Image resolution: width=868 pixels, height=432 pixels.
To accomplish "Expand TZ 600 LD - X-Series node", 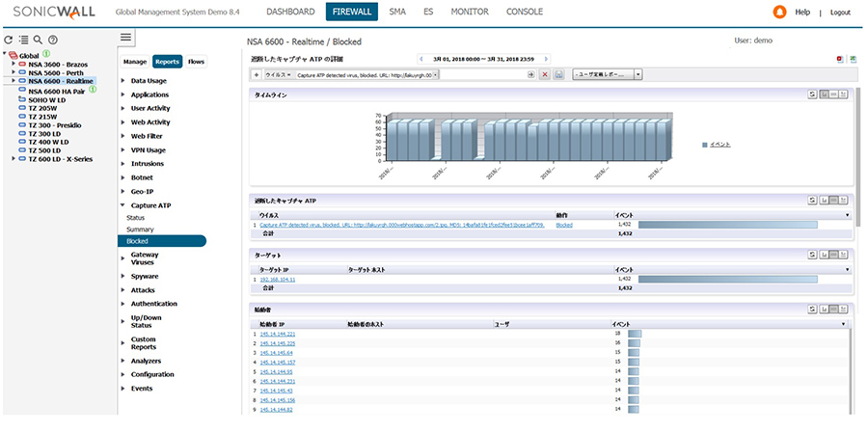I will click(14, 159).
